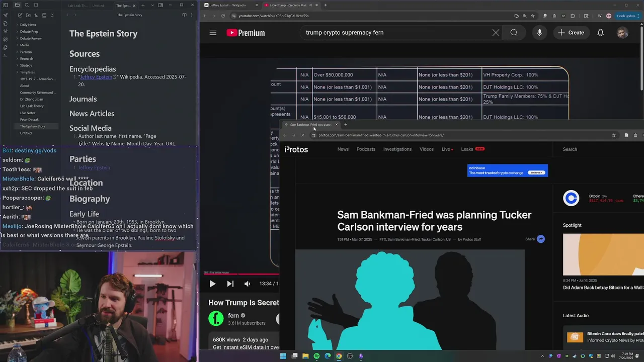Image resolution: width=644 pixels, height=362 pixels.
Task: Change sort order in Obsidian file explorer
Action: click(36, 15)
